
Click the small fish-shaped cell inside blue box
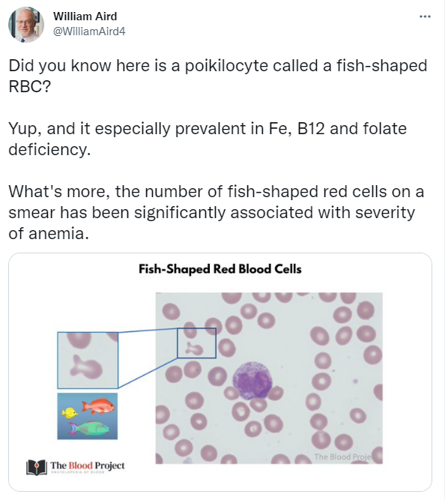194,349
